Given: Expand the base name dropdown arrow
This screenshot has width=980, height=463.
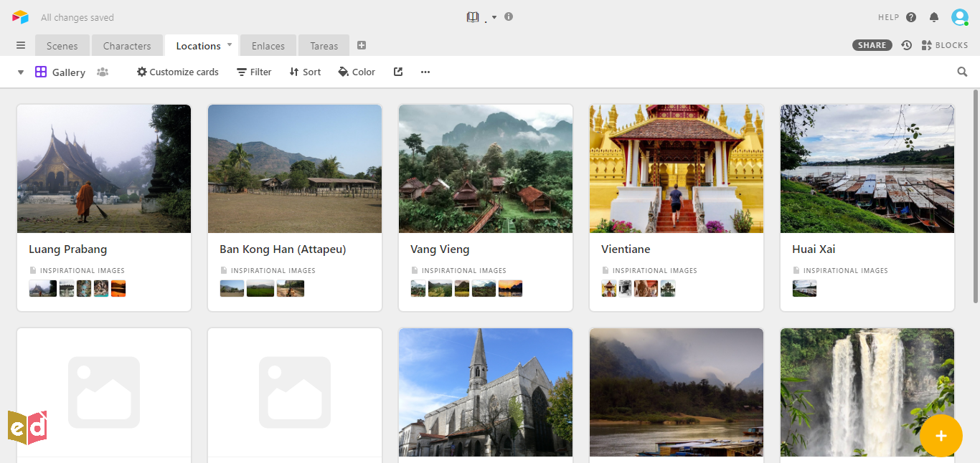Looking at the screenshot, I should (494, 17).
